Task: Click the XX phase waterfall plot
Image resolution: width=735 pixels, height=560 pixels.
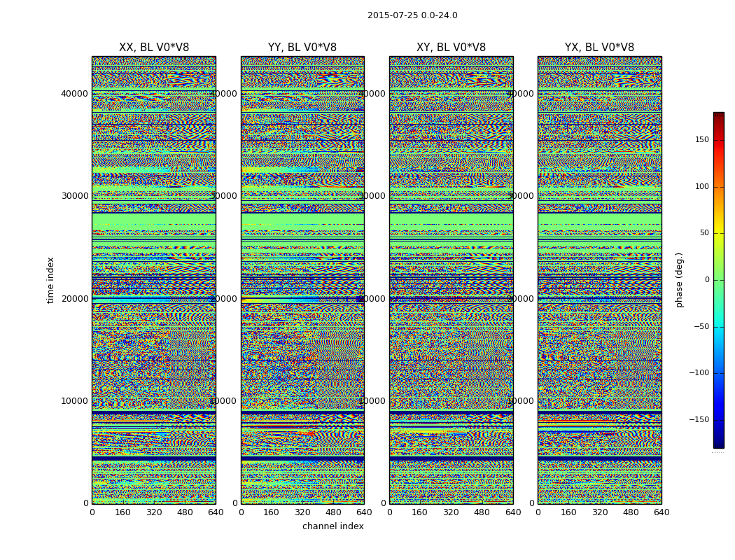Action: pos(154,280)
